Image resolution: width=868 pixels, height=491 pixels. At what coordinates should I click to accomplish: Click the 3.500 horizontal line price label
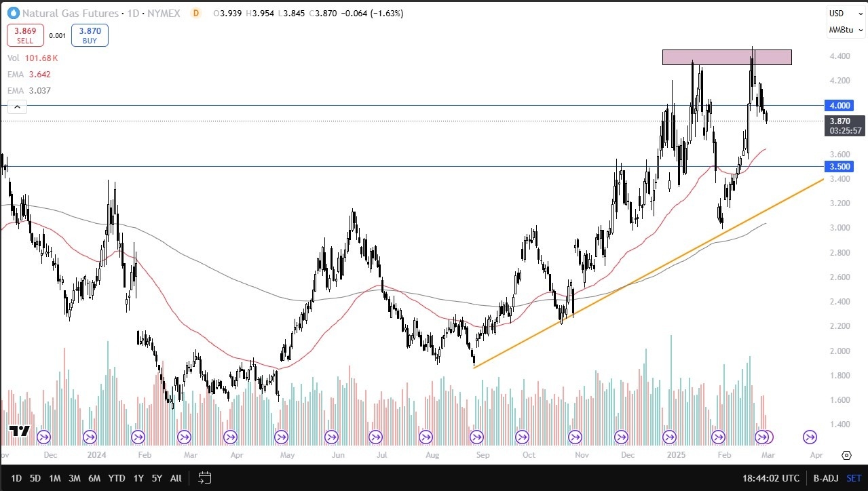click(x=839, y=166)
